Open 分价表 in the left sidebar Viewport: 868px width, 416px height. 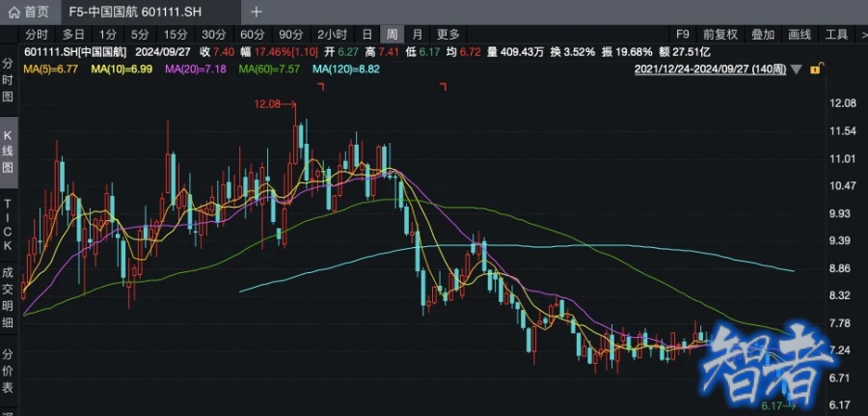click(9, 370)
